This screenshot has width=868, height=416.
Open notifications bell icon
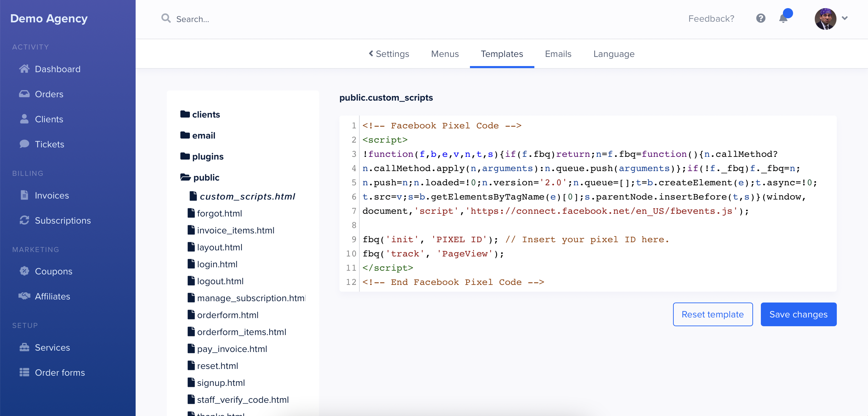784,18
